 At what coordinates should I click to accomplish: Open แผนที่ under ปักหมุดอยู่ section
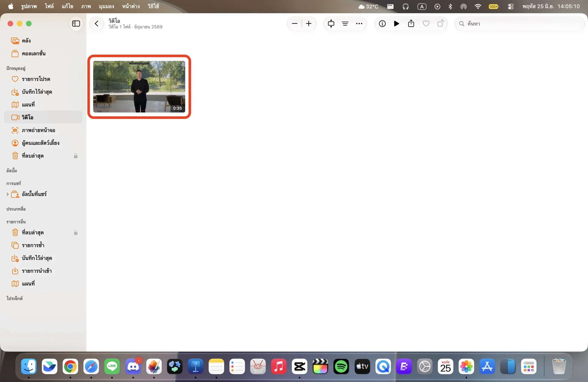[43, 105]
